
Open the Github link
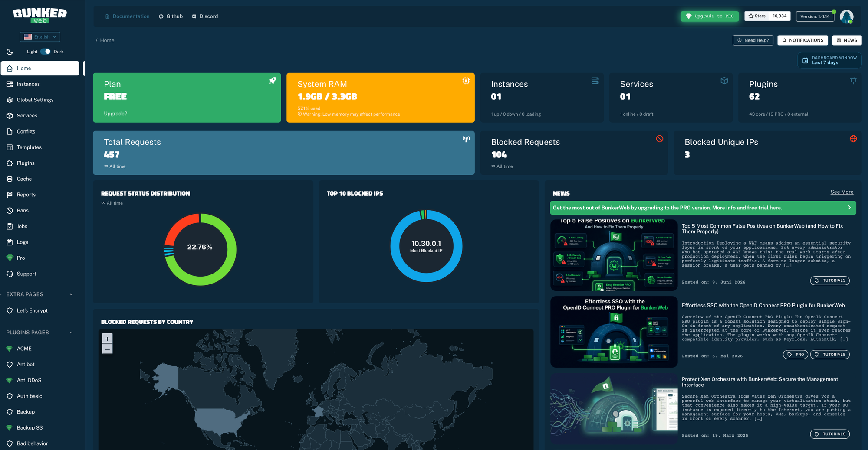point(171,16)
